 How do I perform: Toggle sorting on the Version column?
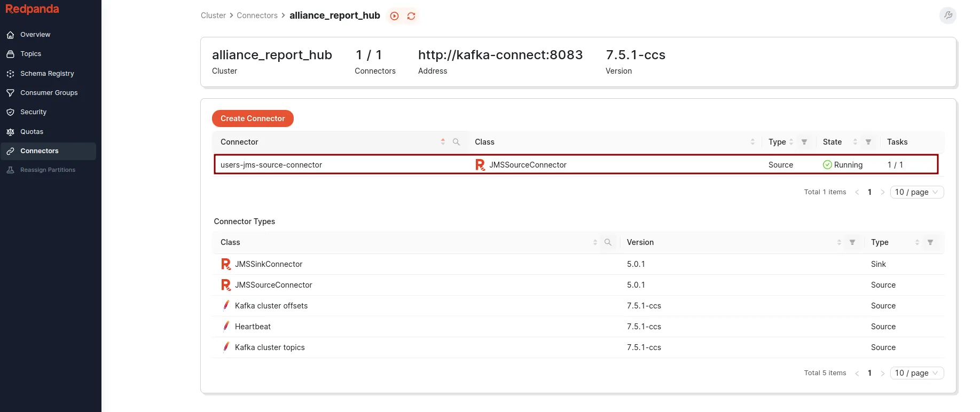(839, 242)
